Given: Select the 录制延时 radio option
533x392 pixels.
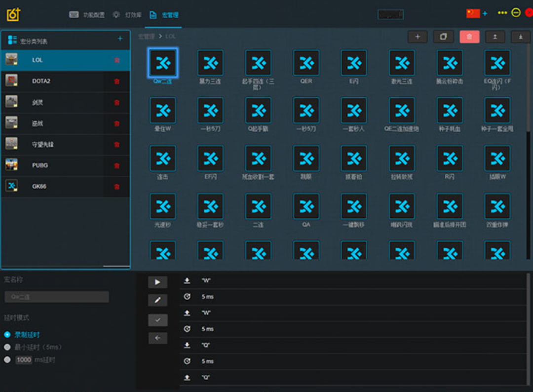Looking at the screenshot, I should pos(7,335).
